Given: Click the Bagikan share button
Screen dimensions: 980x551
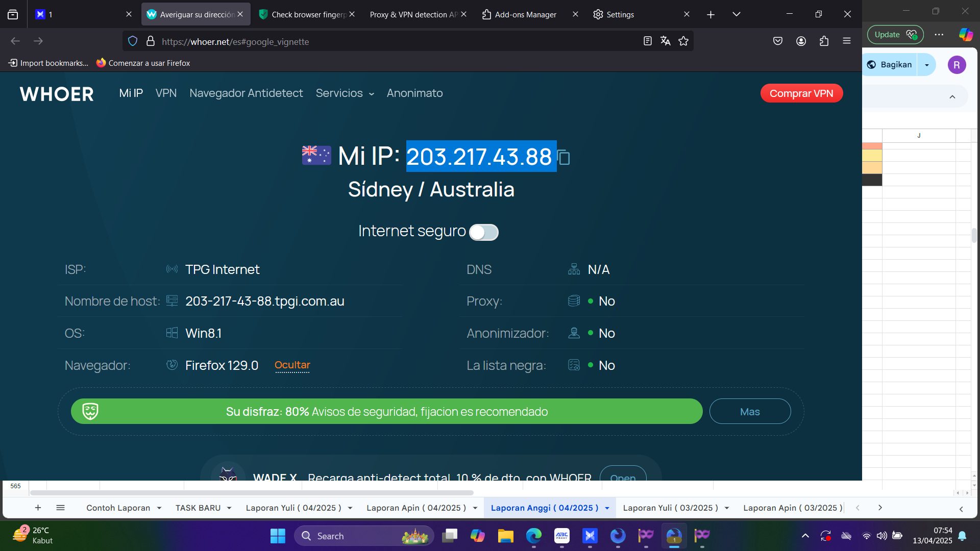Looking at the screenshot, I should pos(890,65).
